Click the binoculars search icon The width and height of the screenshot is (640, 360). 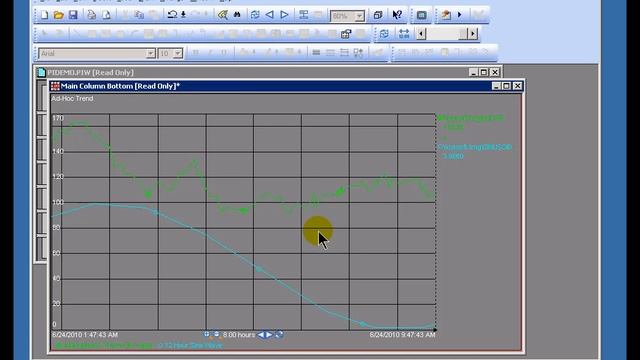click(x=237, y=15)
